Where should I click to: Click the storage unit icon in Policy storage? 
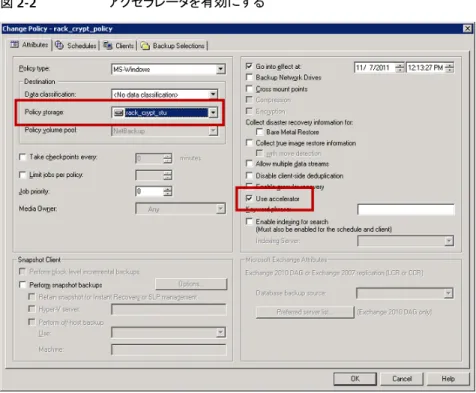[x=118, y=113]
